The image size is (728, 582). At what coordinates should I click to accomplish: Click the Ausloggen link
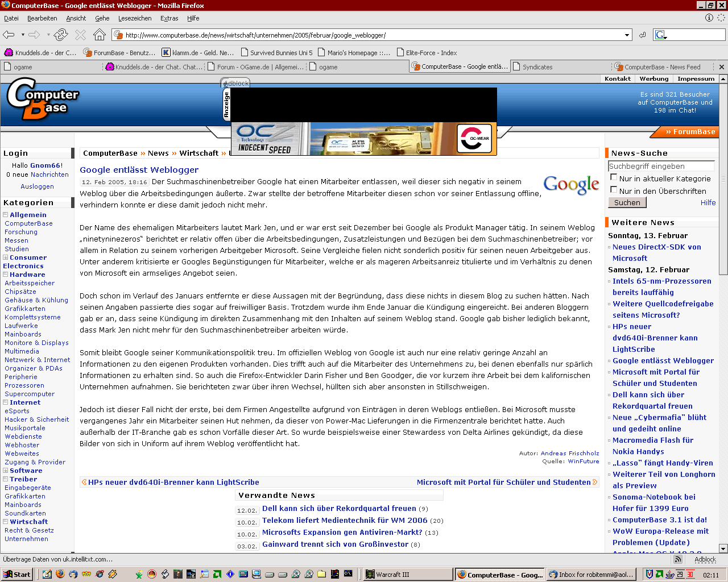pyautogui.click(x=38, y=186)
